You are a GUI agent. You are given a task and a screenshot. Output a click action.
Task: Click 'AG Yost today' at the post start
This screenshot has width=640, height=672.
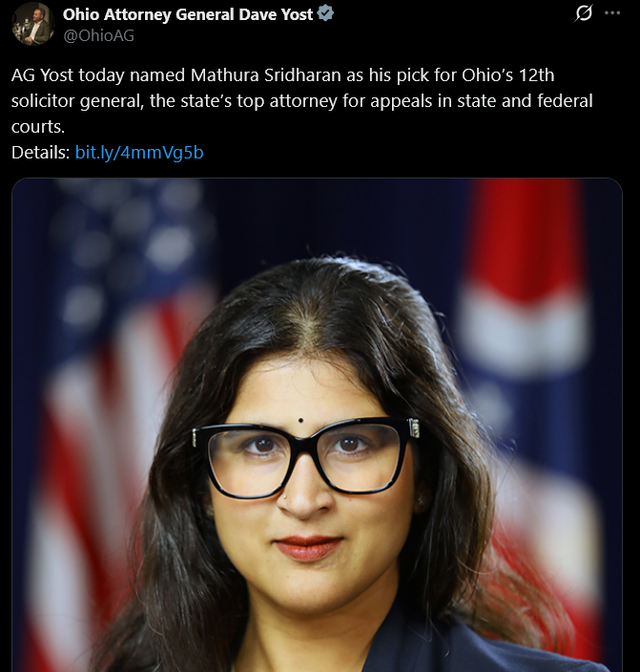click(x=68, y=75)
